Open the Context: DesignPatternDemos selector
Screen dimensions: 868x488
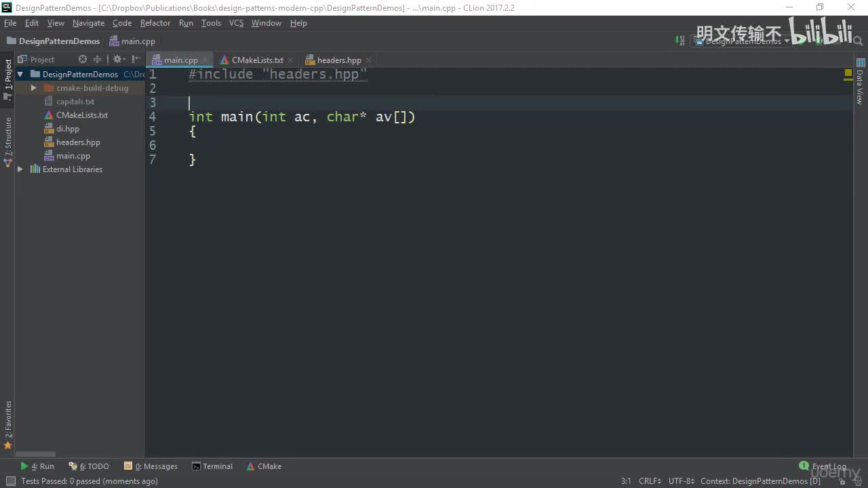pos(760,481)
